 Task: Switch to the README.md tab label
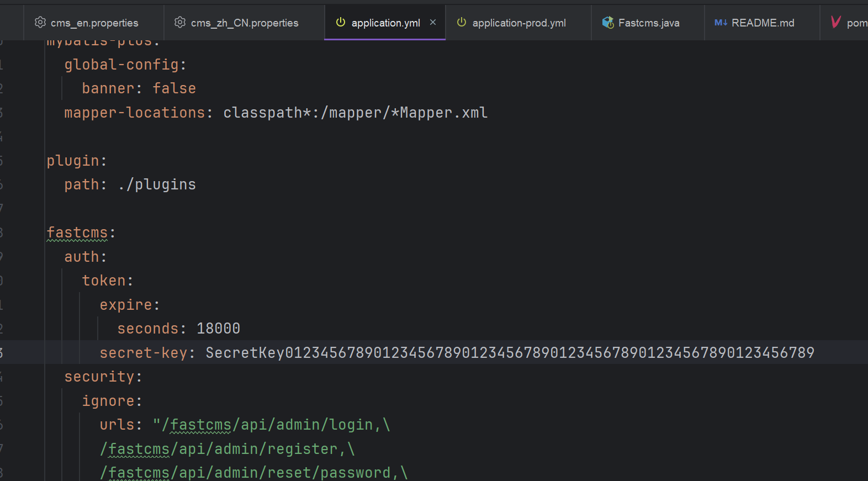763,23
